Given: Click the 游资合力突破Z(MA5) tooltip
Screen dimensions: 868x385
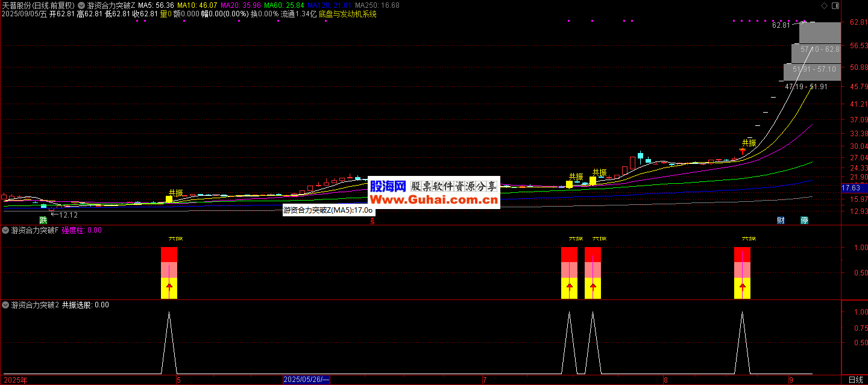Looking at the screenshot, I should (328, 210).
